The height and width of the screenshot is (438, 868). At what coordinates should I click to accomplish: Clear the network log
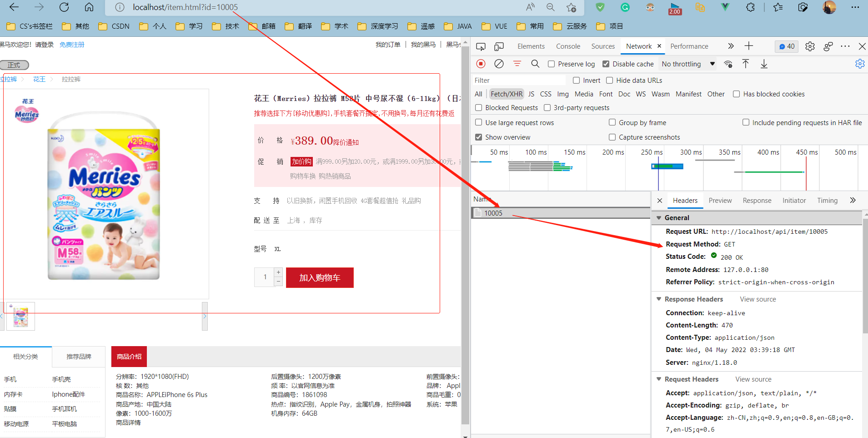(x=499, y=64)
